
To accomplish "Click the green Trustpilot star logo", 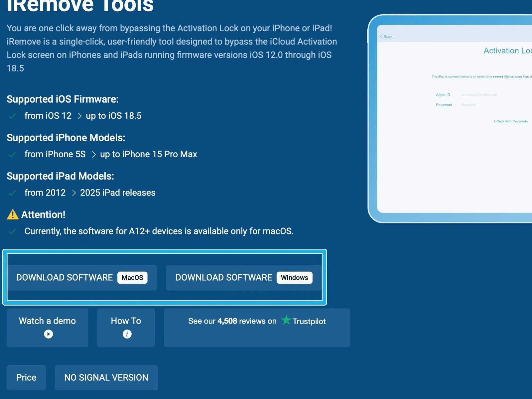I will (x=286, y=320).
